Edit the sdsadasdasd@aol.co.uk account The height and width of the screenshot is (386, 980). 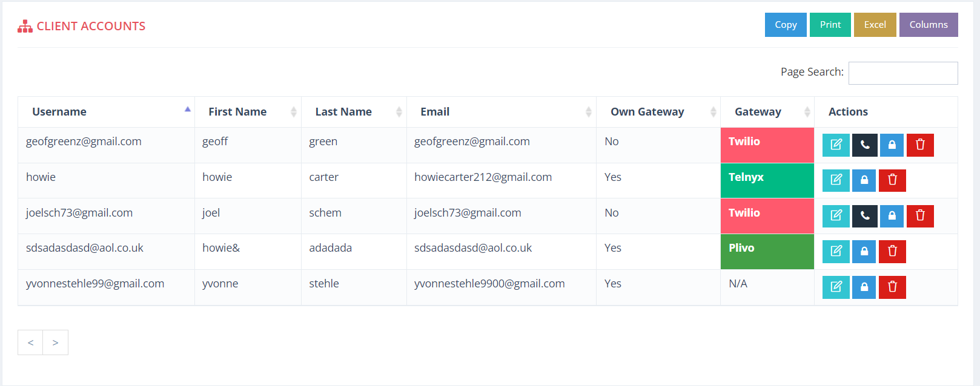(836, 251)
